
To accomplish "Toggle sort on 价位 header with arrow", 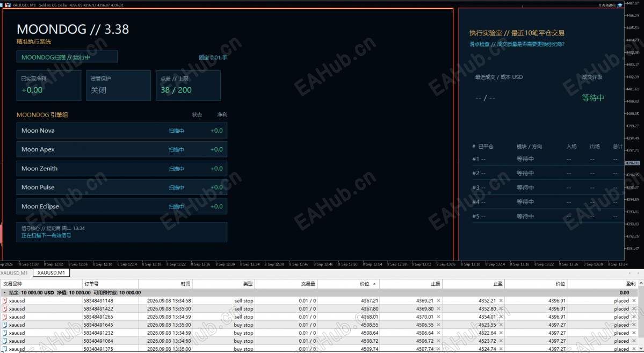I will coord(349,284).
